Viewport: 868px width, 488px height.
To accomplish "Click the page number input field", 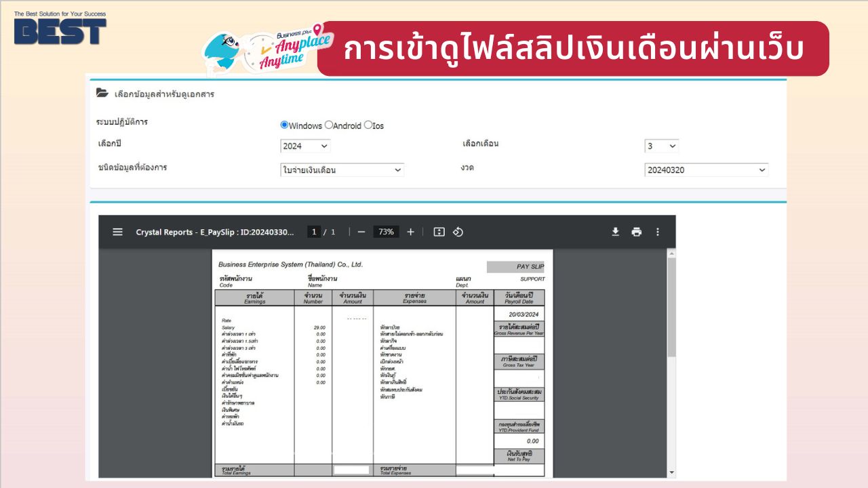I will pos(314,232).
